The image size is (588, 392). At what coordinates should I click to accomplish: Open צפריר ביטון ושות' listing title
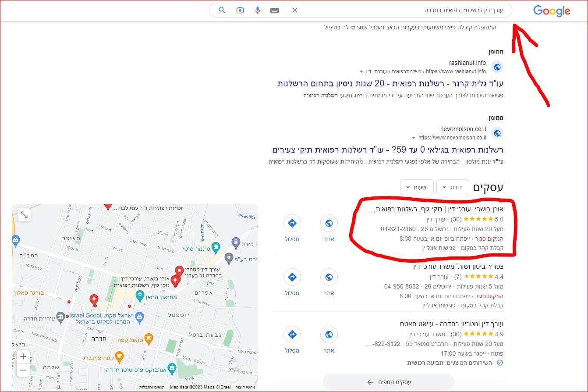(x=458, y=267)
